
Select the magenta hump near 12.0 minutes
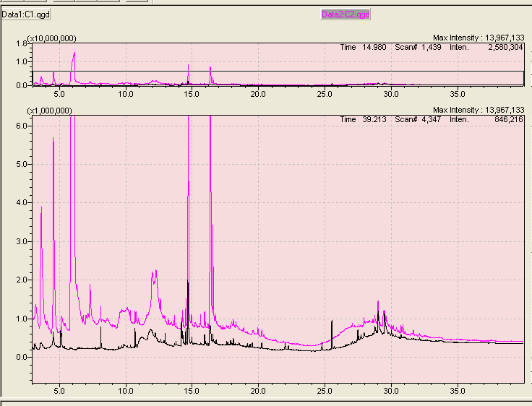(153, 272)
